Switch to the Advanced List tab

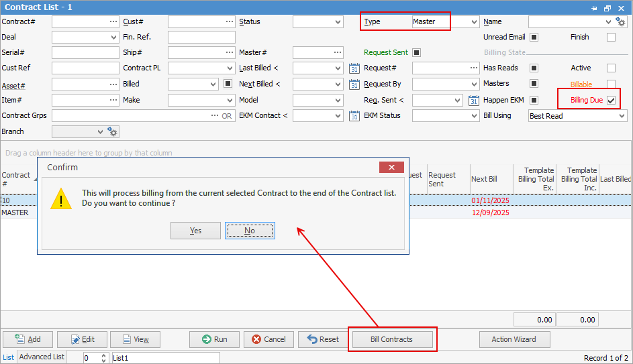tap(42, 357)
